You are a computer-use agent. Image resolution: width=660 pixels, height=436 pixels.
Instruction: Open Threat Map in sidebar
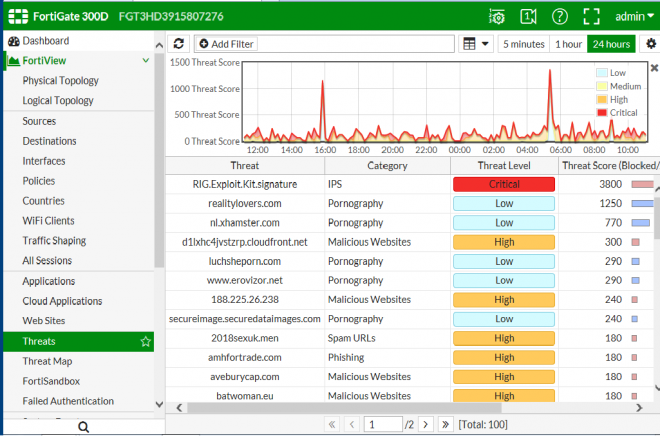(x=47, y=361)
